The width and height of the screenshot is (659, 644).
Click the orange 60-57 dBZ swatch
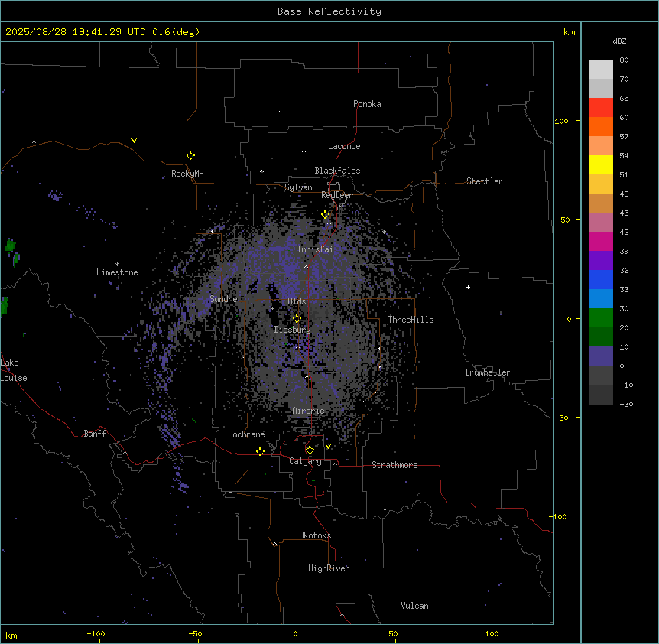[x=601, y=126]
